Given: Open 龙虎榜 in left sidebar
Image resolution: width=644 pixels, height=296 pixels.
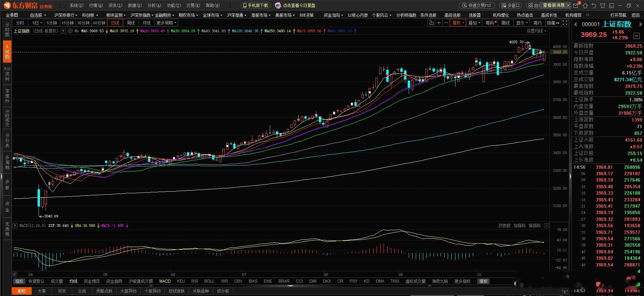Looking at the screenshot, I should 7,229.
